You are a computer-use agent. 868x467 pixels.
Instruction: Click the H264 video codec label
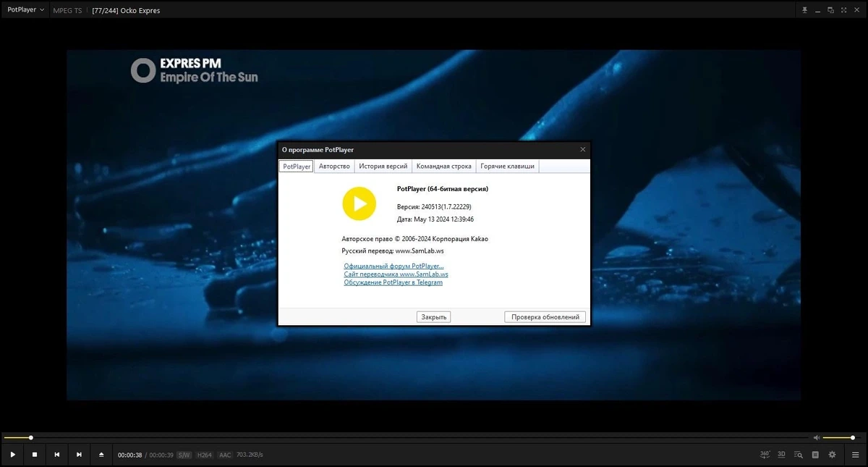coord(205,455)
